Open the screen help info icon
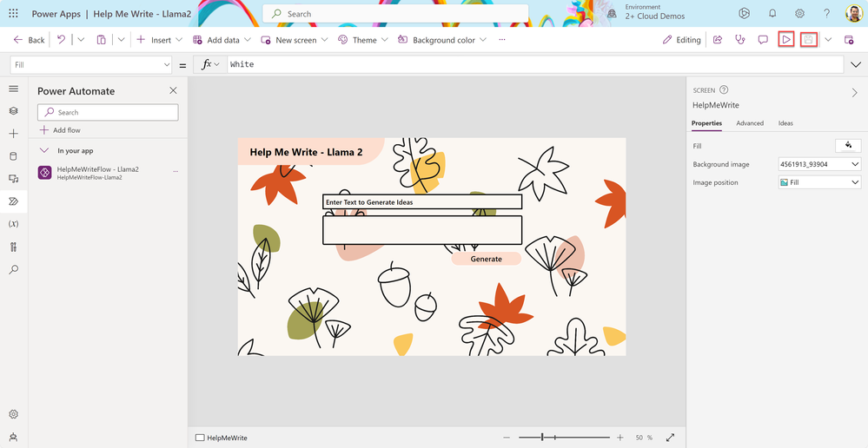The width and height of the screenshot is (868, 448). [x=724, y=89]
